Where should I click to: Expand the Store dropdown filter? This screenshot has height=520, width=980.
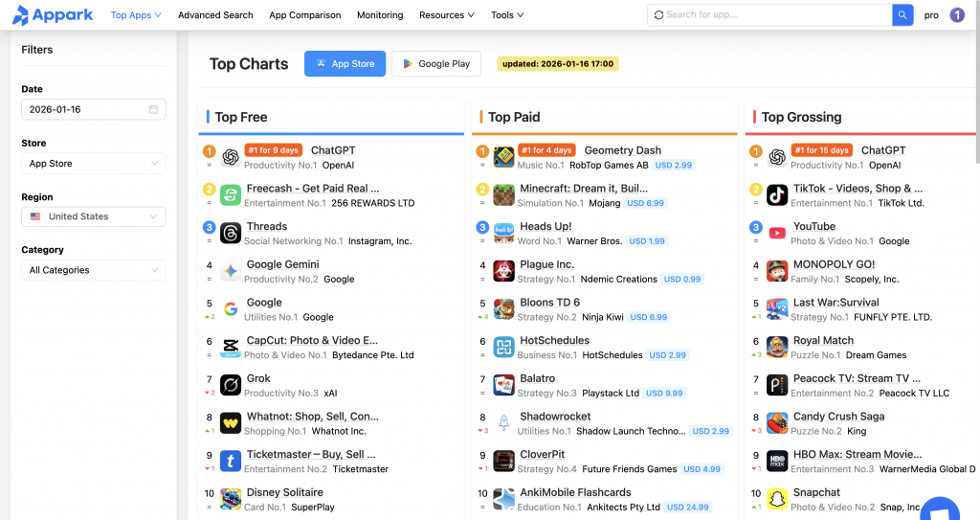(x=93, y=164)
